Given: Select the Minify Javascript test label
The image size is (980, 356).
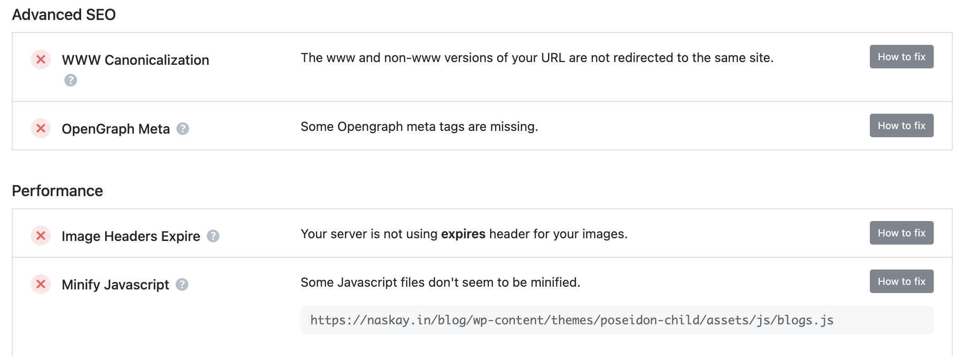Looking at the screenshot, I should (x=115, y=284).
